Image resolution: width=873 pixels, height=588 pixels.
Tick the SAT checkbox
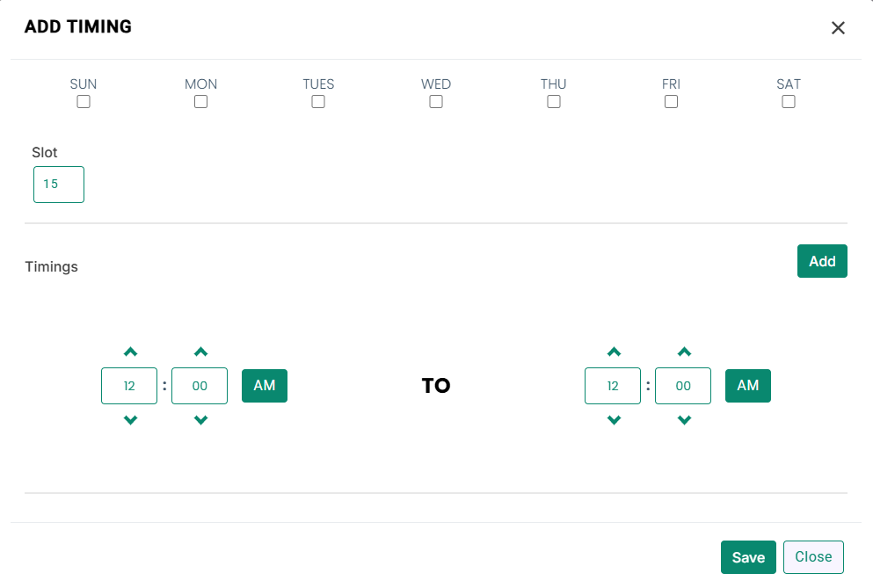click(x=789, y=102)
